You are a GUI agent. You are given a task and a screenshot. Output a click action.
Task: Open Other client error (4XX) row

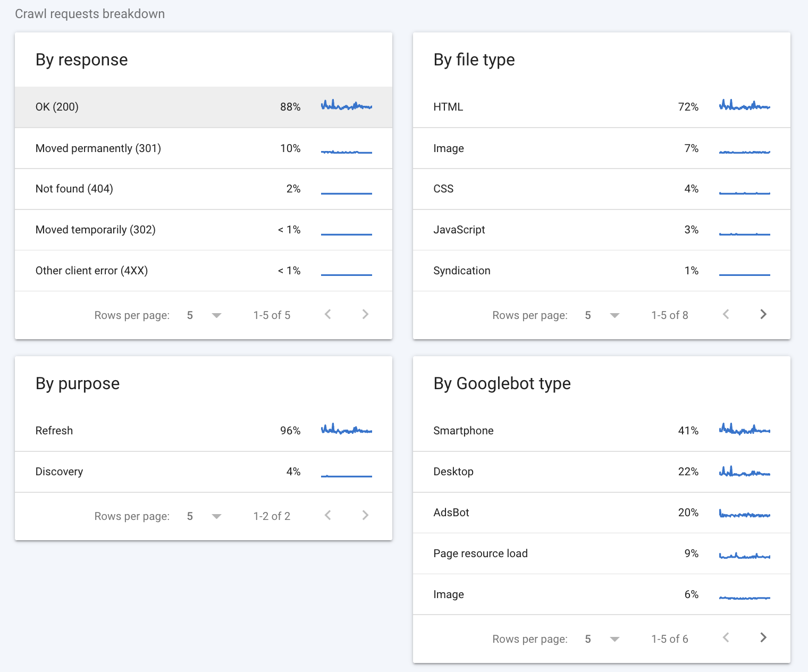point(204,271)
